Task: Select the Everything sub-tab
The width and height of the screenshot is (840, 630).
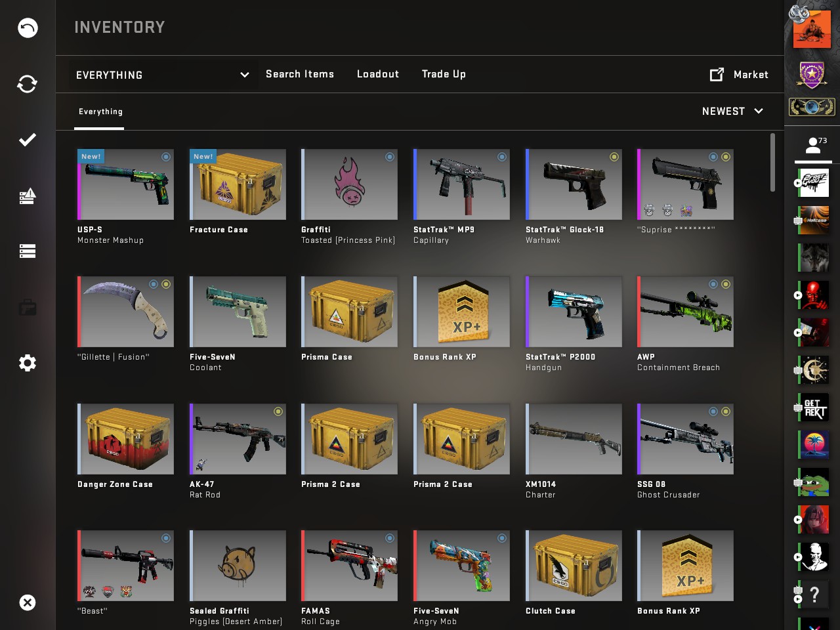Action: [100, 112]
